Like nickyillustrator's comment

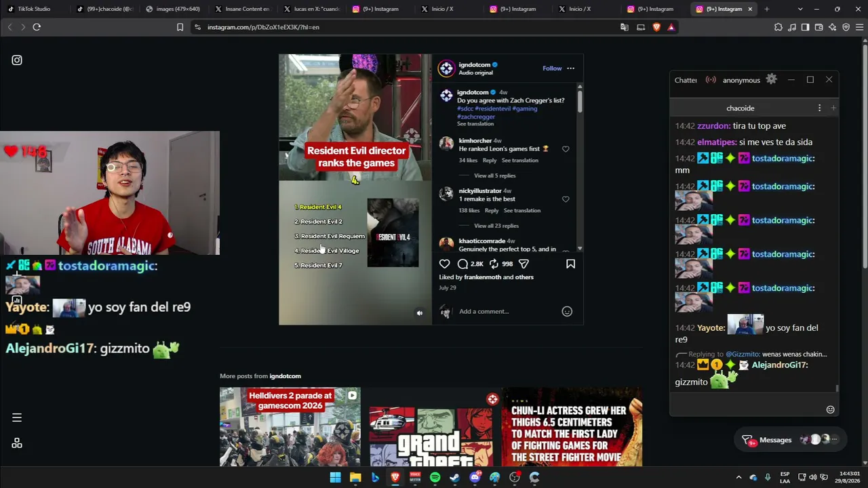coord(566,199)
